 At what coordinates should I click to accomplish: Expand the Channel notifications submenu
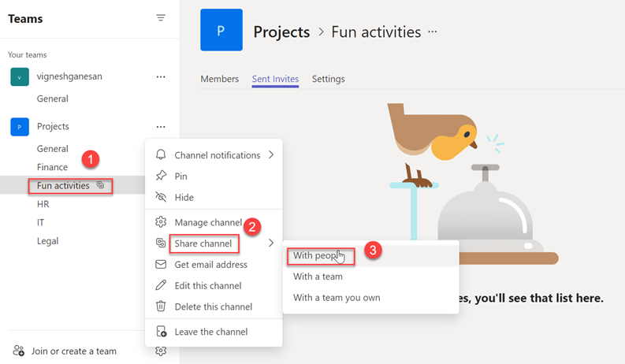click(x=271, y=155)
